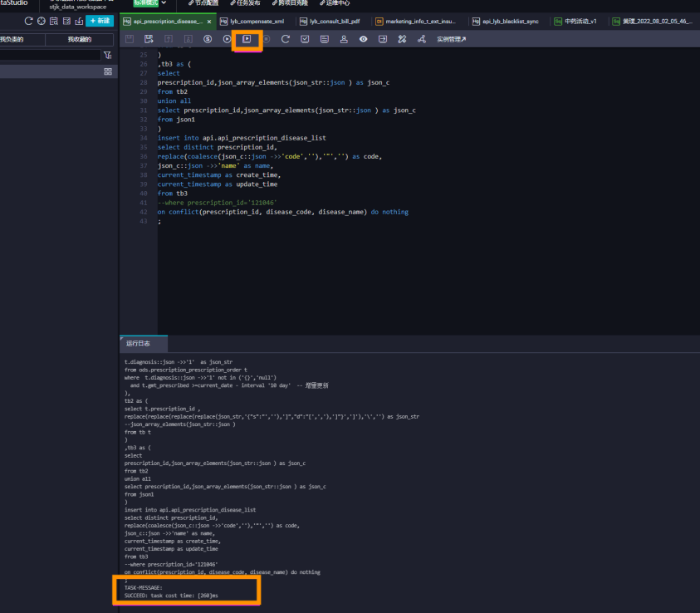The width and height of the screenshot is (700, 613).
Task: Click the grid view icon in left panel
Action: 108,71
